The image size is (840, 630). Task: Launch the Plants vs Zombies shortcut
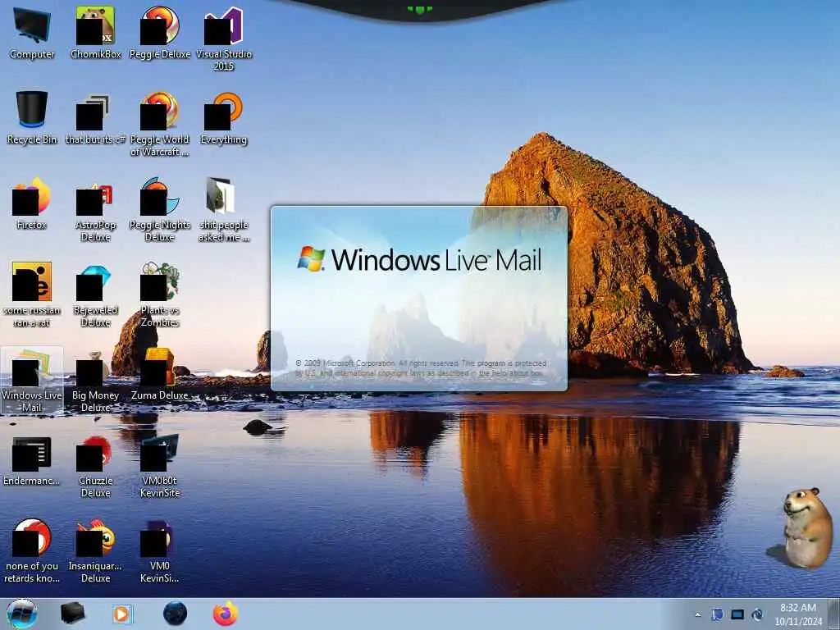coord(160,294)
